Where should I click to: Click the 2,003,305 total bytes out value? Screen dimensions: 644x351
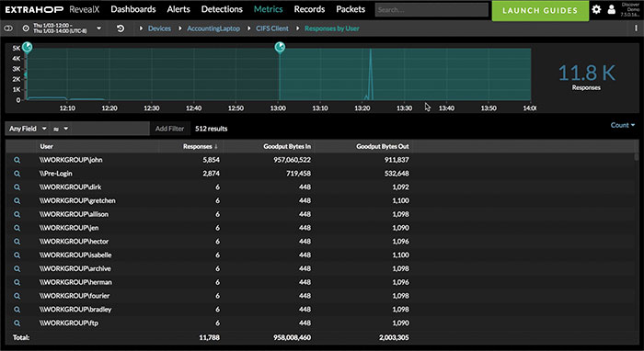393,337
